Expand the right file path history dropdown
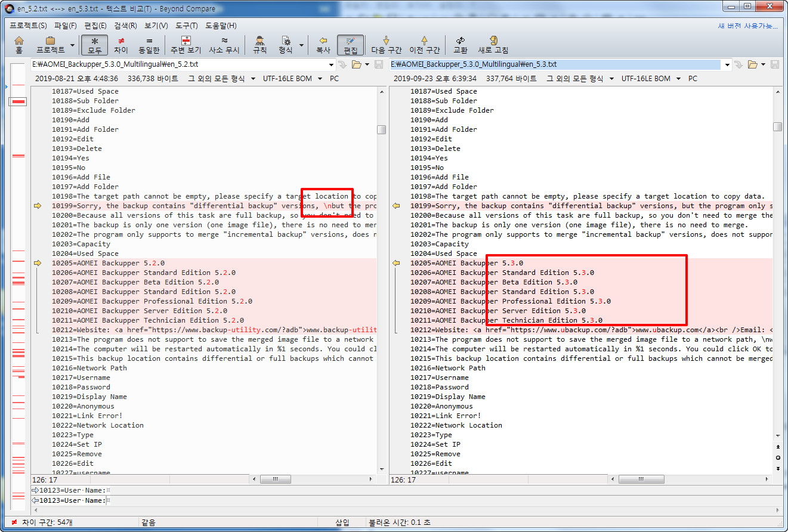 pyautogui.click(x=727, y=64)
